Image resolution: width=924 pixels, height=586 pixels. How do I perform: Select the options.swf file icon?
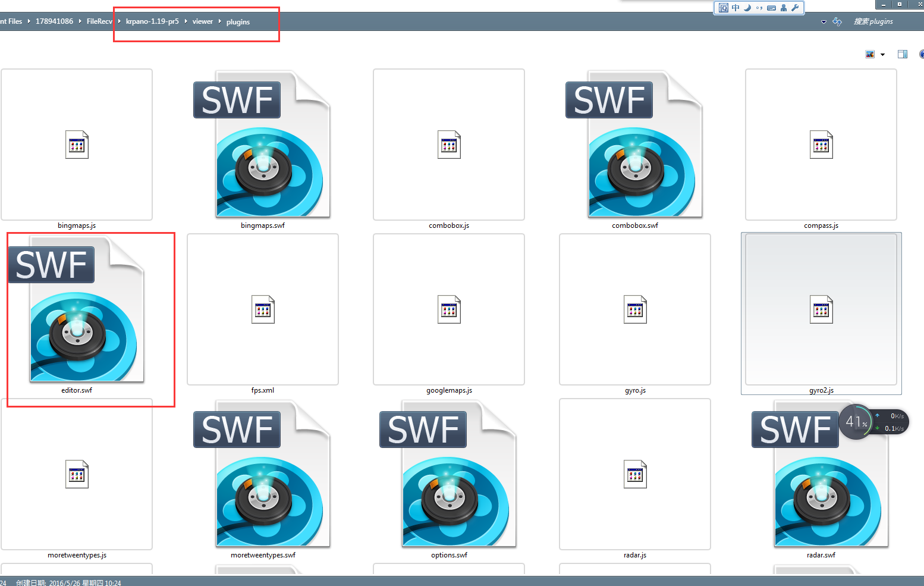[448, 474]
